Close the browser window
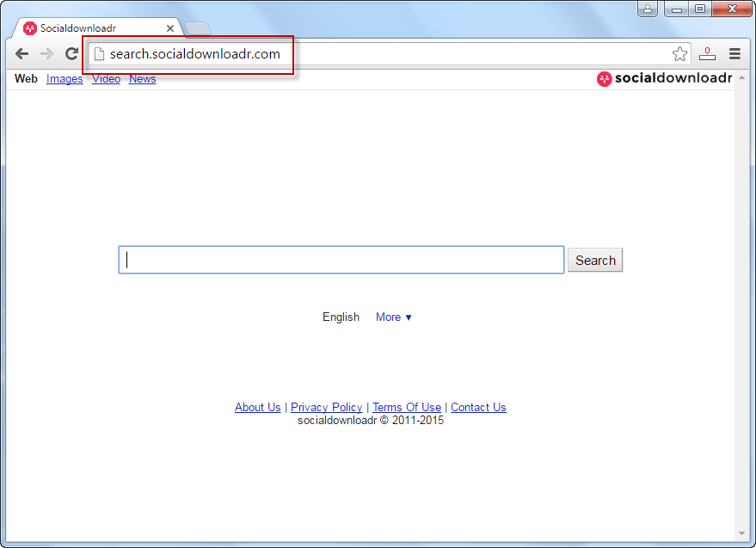Screen dimensions: 756x548 point(732,9)
